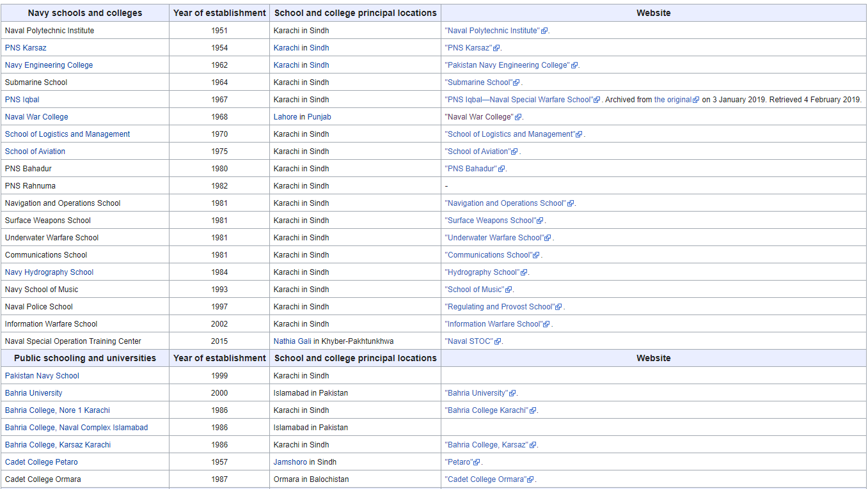
Task: Open the "PNS Bahadur" website reference
Action: click(x=471, y=169)
